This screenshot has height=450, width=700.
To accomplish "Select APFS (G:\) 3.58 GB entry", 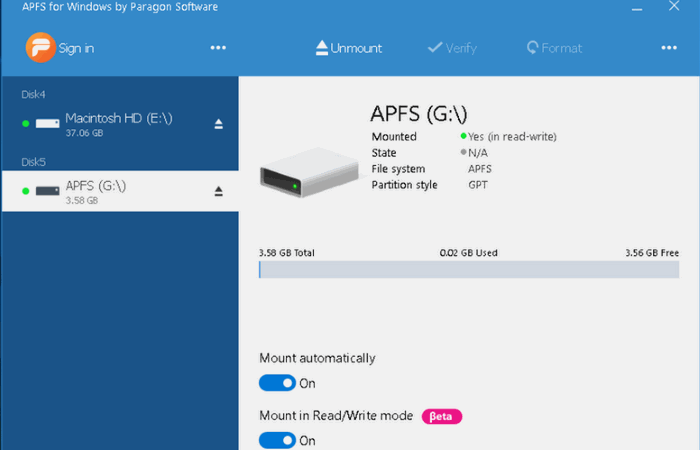I will coord(120,191).
